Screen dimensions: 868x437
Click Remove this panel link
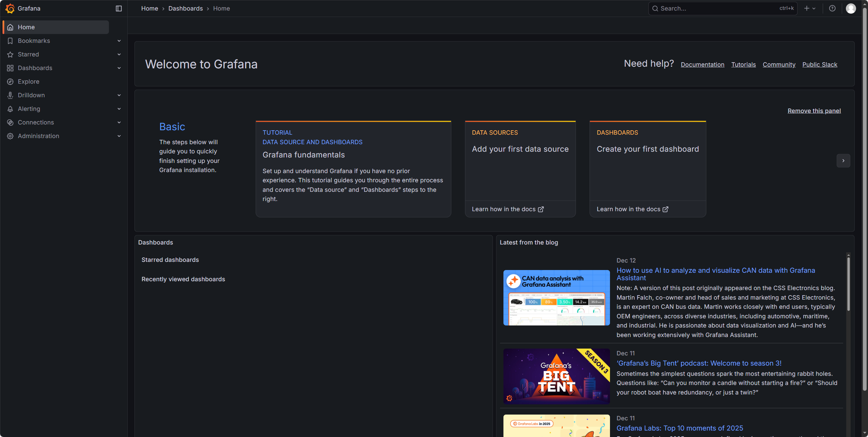tap(814, 111)
